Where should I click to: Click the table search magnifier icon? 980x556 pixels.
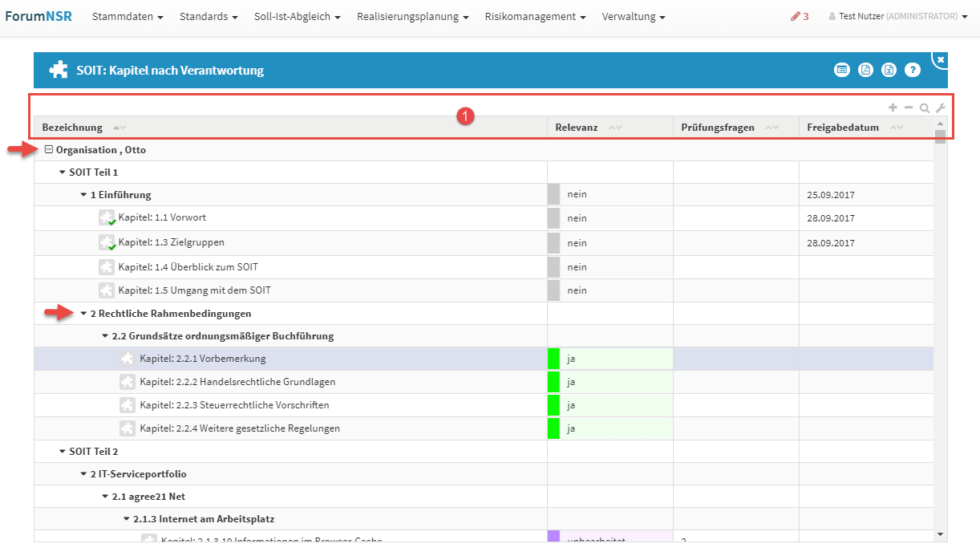coord(925,108)
